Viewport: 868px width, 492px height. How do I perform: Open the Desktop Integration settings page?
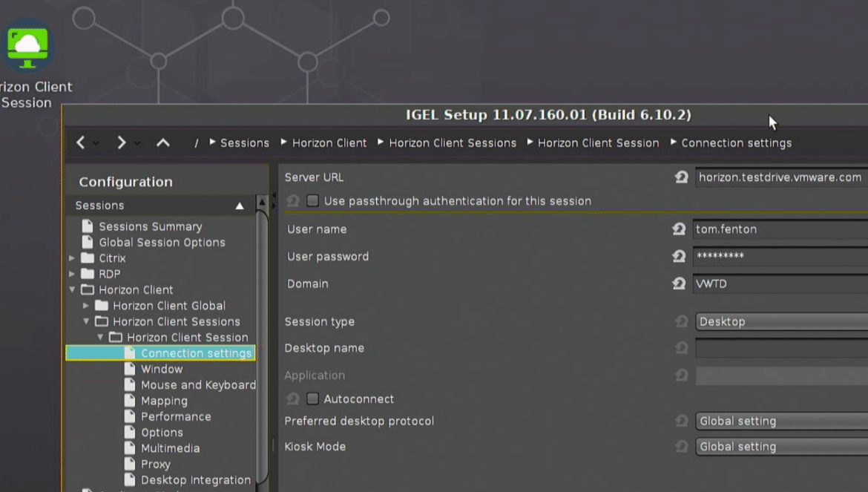coord(196,480)
